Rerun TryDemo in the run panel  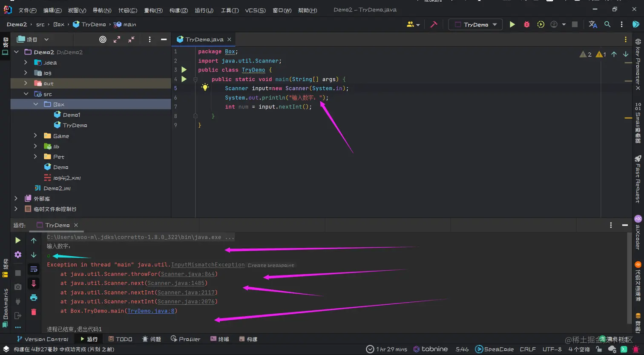click(x=18, y=240)
